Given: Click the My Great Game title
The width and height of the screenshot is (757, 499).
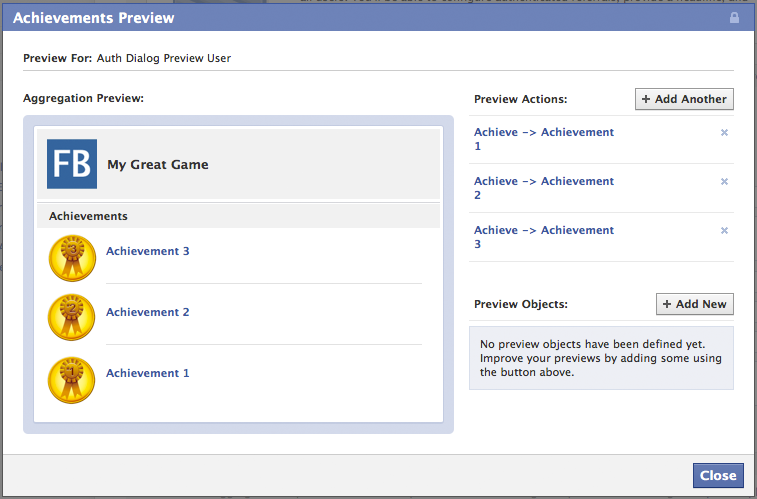Looking at the screenshot, I should (x=158, y=164).
